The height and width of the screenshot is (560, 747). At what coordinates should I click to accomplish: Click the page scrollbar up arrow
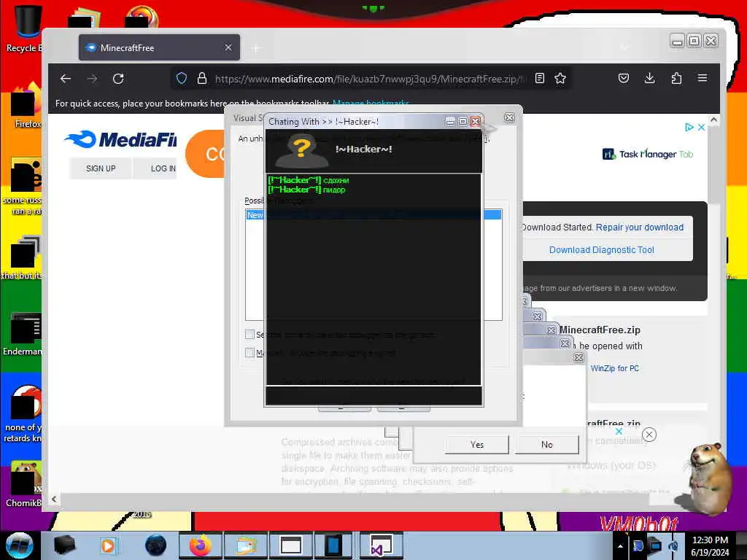point(713,120)
